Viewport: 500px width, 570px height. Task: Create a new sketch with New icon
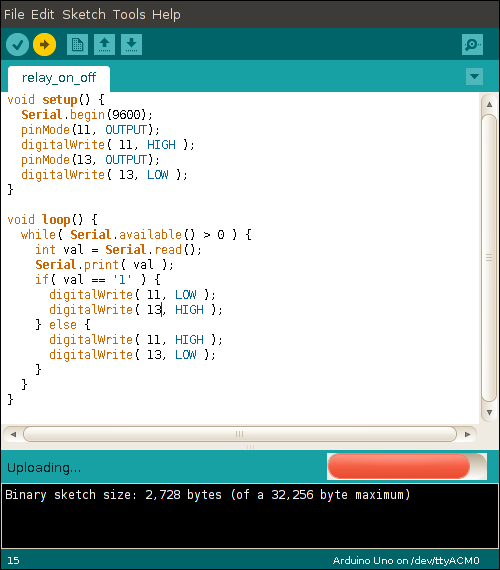77,45
